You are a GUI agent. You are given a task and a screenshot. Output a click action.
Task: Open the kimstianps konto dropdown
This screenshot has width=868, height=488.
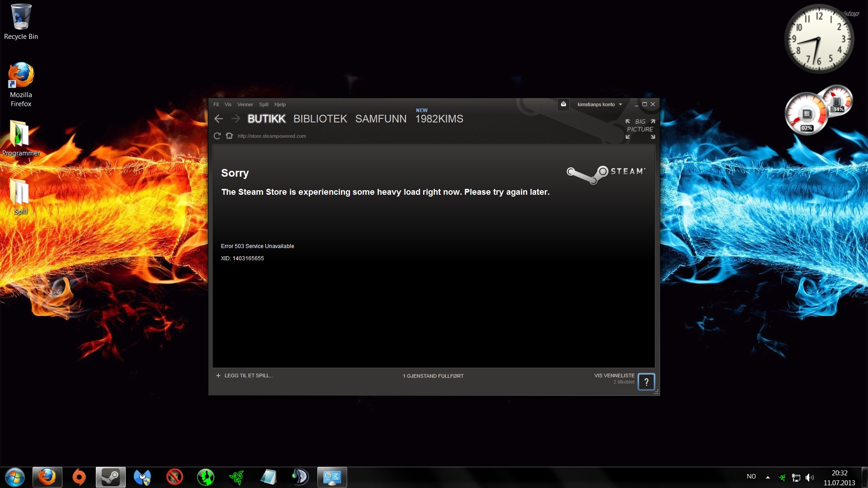(600, 104)
